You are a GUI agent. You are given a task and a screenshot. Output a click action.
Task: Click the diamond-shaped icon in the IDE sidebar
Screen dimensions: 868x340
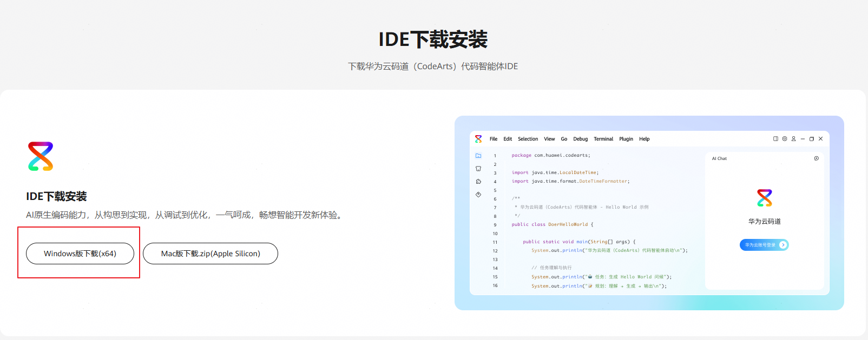tap(478, 195)
